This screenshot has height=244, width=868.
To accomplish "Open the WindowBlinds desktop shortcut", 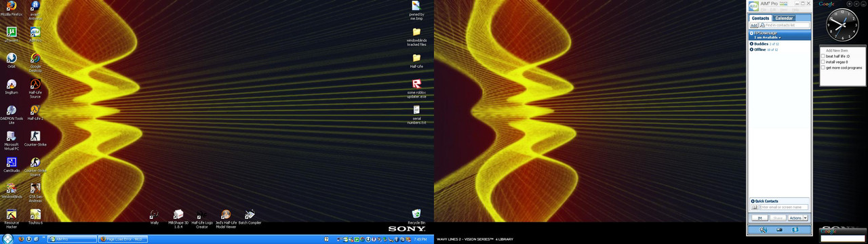I will [x=12, y=191].
